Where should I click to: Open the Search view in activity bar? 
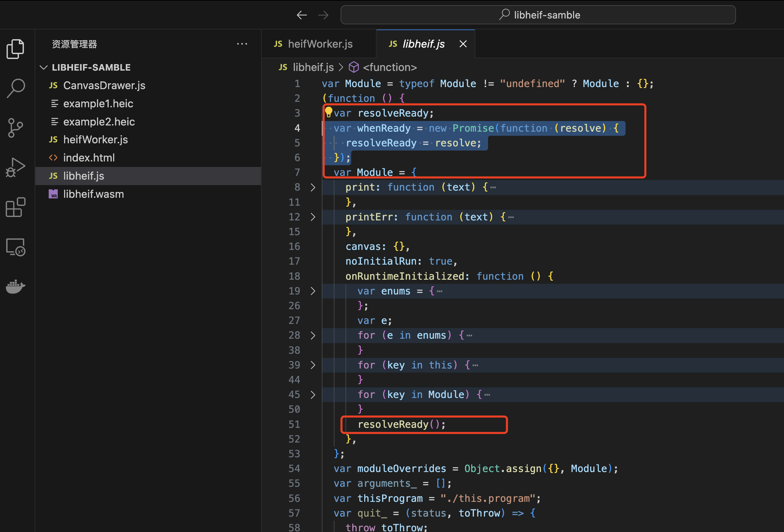coord(15,88)
